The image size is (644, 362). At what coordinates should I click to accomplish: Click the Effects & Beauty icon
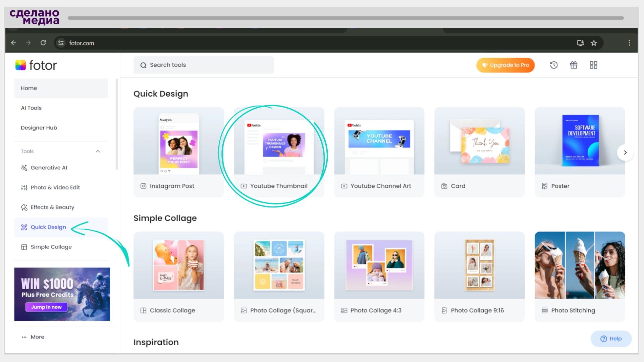pos(24,207)
